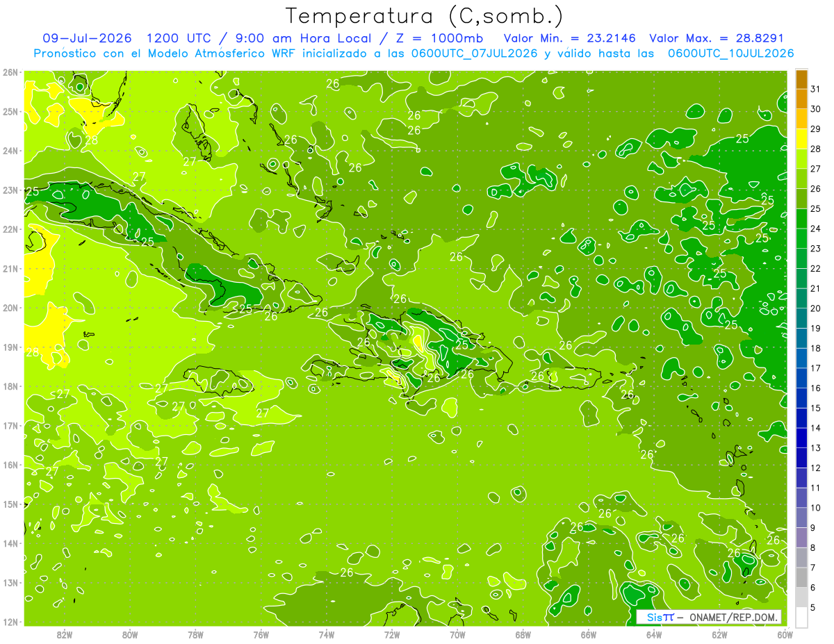Click the latitude axis label 13N
This screenshot has height=644, width=834.
[10, 582]
